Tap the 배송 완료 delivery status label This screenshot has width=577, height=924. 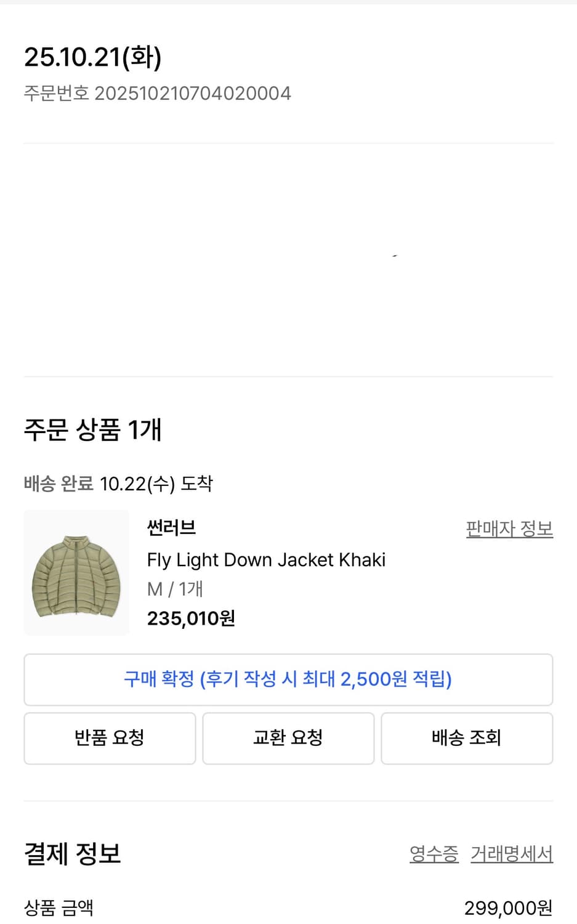[59, 484]
